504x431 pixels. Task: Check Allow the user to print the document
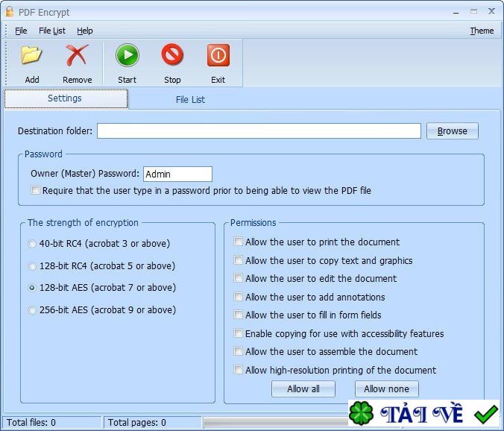(x=238, y=242)
